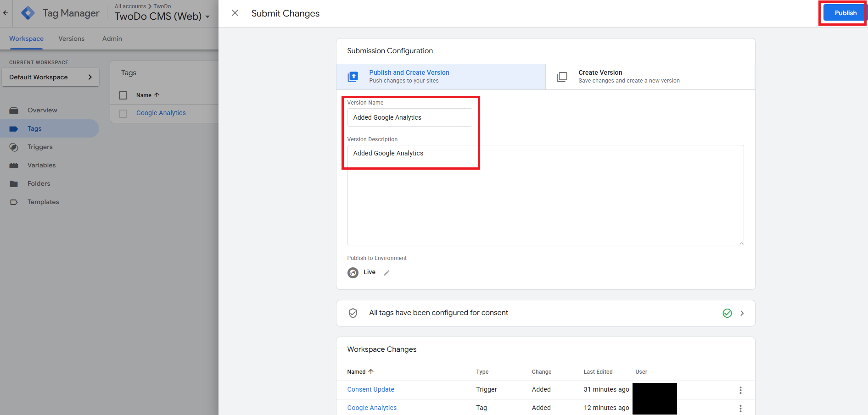This screenshot has height=415, width=868.
Task: Expand the tags consent configuration chevron
Action: click(x=742, y=313)
